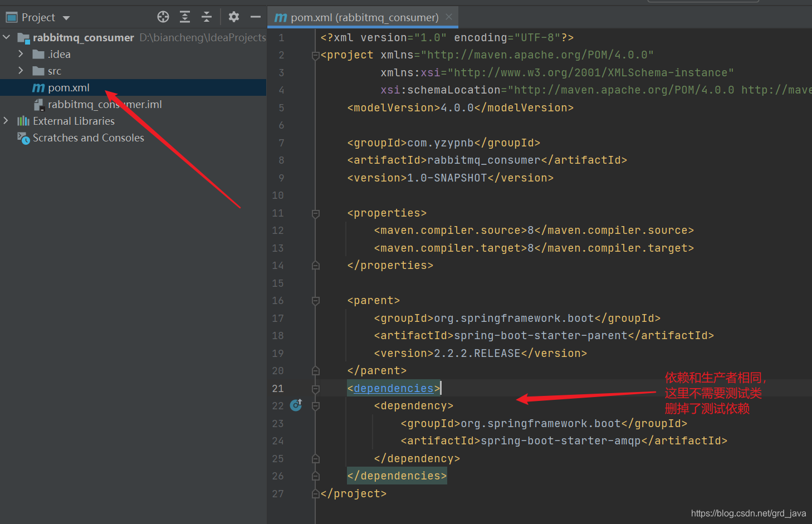Screen dimensions: 812x524
Task: Click version 1.0-SNAPSHOT on line 9
Action: point(451,178)
